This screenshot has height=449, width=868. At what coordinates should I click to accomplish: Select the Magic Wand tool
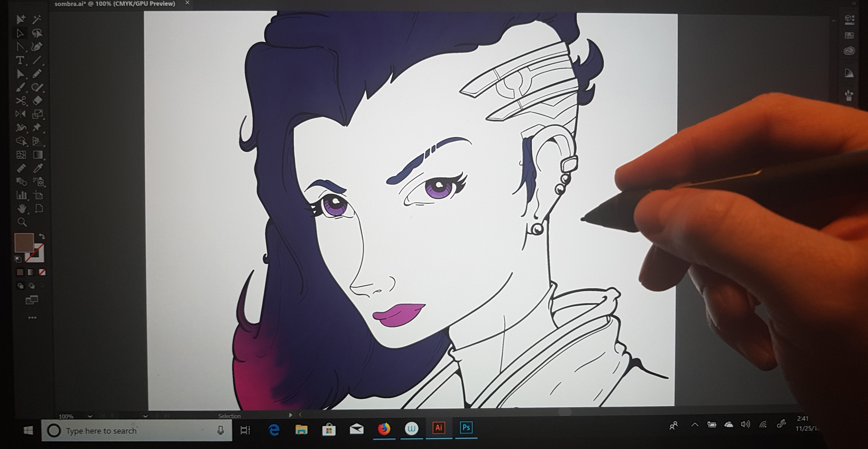click(37, 19)
